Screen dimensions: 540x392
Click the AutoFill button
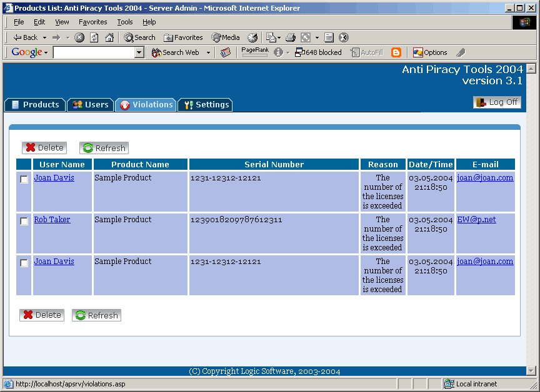point(367,52)
